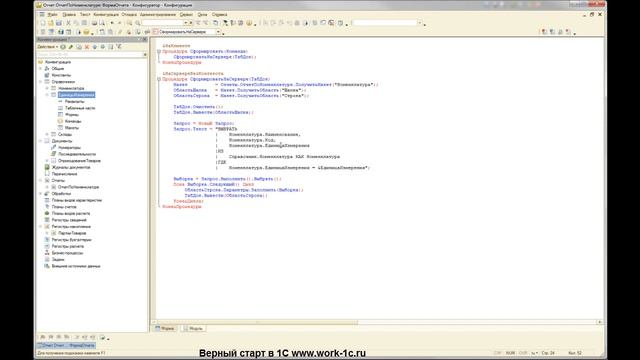Edit object with the pencil icon
Image resolution: width=640 pixels, height=360 pixels.
pos(71,47)
